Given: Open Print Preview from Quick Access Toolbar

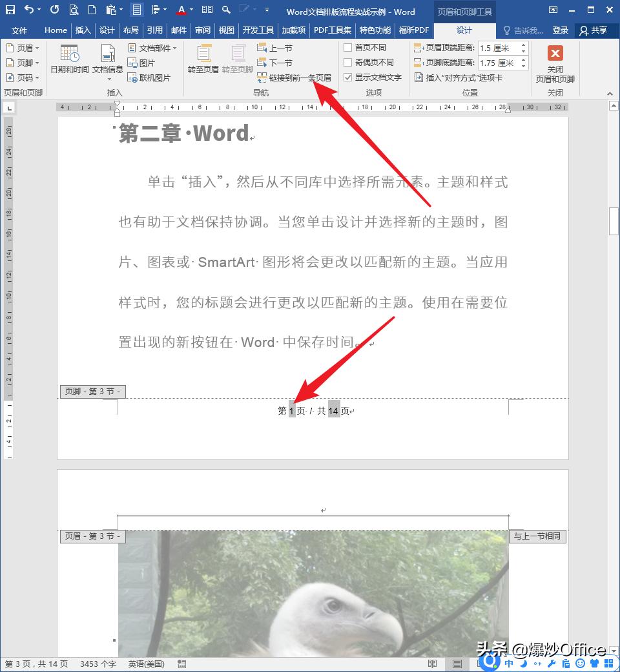Looking at the screenshot, I should [x=74, y=10].
